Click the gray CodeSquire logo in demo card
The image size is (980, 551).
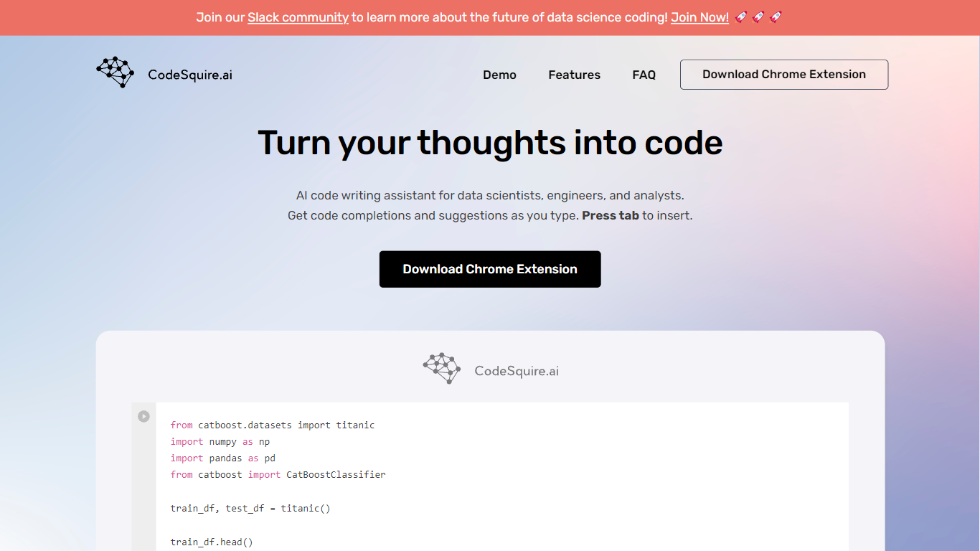(x=441, y=369)
